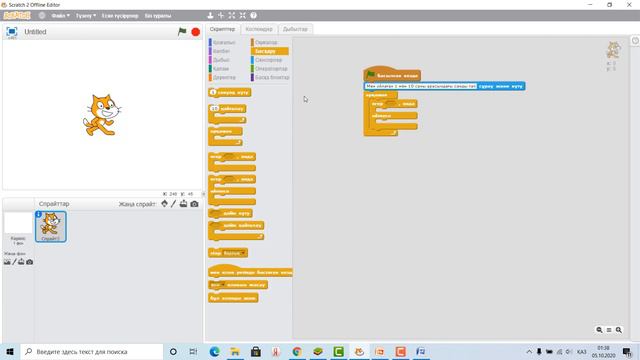Select the Events blocks category

266,42
